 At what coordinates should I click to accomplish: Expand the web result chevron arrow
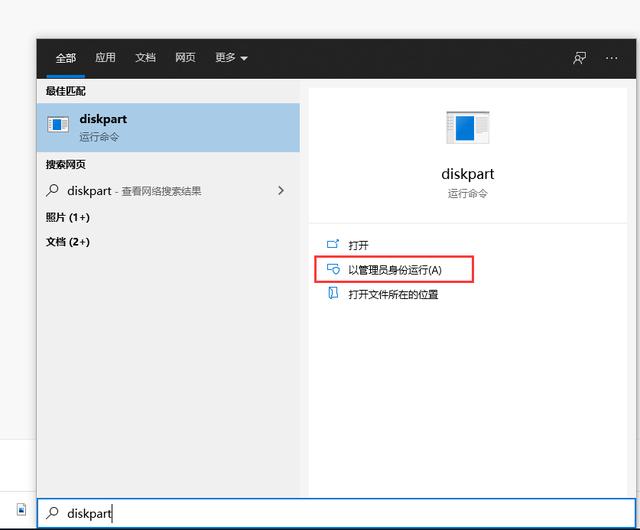click(281, 190)
